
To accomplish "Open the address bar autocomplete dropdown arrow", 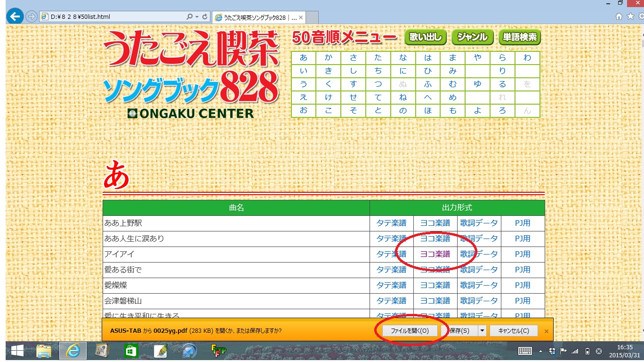I will [196, 17].
